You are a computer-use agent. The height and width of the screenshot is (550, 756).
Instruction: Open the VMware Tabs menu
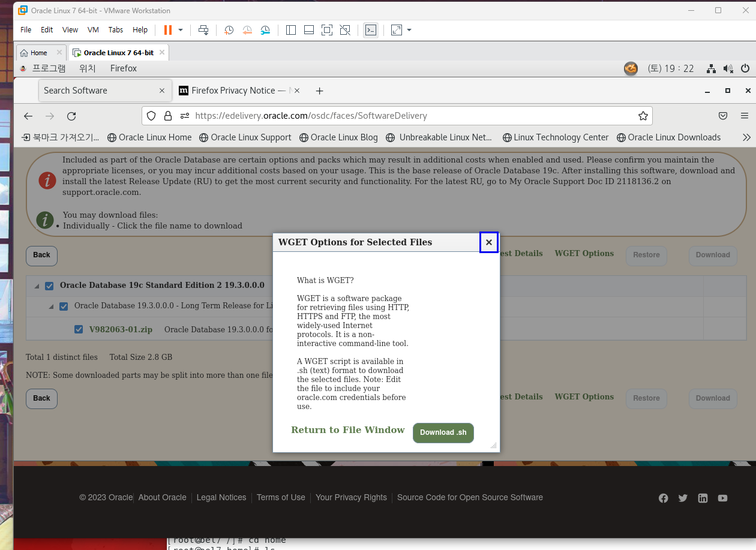point(116,30)
